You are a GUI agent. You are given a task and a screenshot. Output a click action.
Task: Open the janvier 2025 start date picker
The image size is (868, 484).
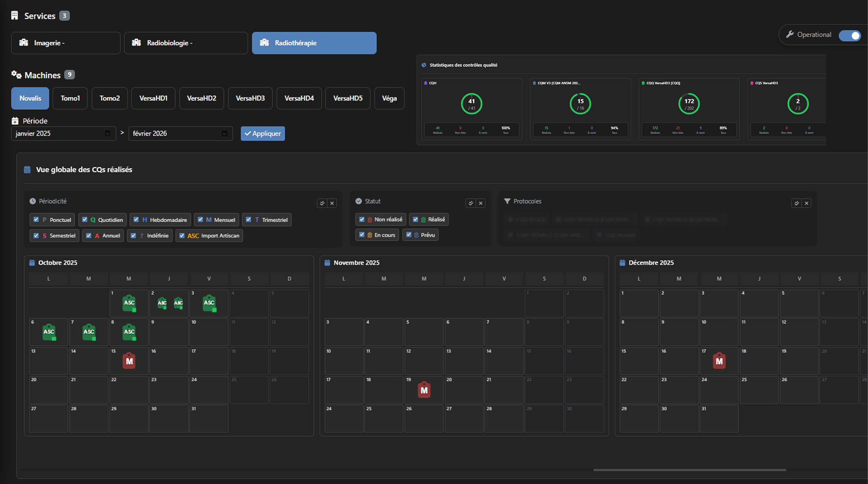pyautogui.click(x=107, y=133)
